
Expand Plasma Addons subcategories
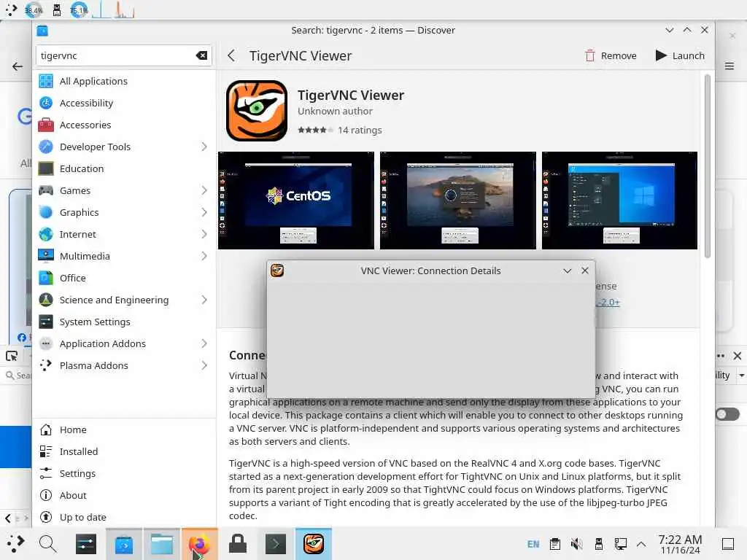(204, 366)
